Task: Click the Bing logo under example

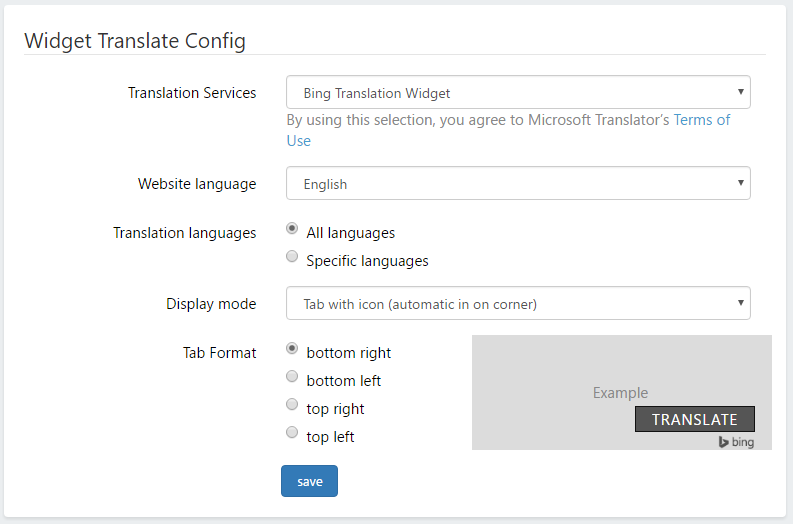Action: pyautogui.click(x=736, y=442)
